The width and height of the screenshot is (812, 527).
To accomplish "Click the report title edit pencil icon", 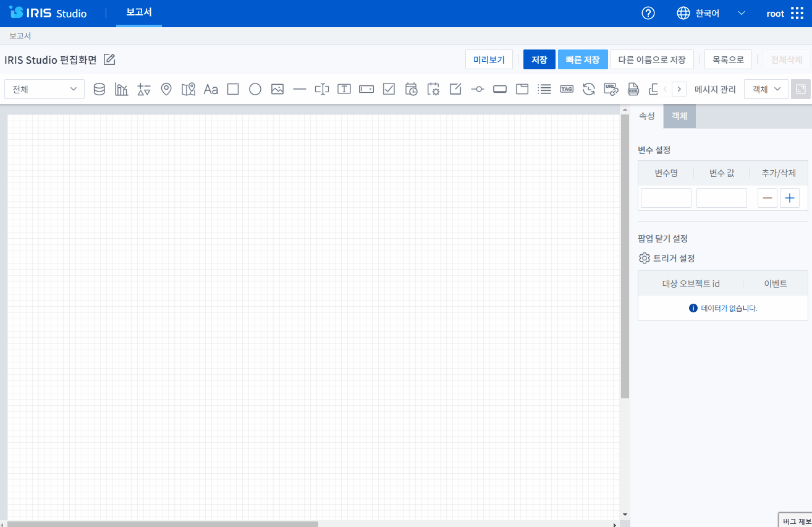I will [109, 59].
